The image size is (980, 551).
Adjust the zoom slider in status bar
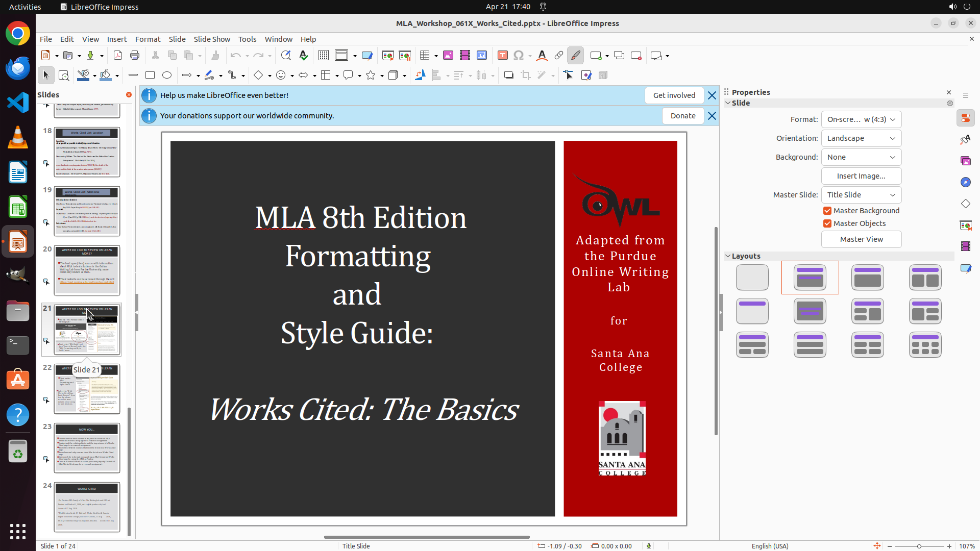[919, 546]
